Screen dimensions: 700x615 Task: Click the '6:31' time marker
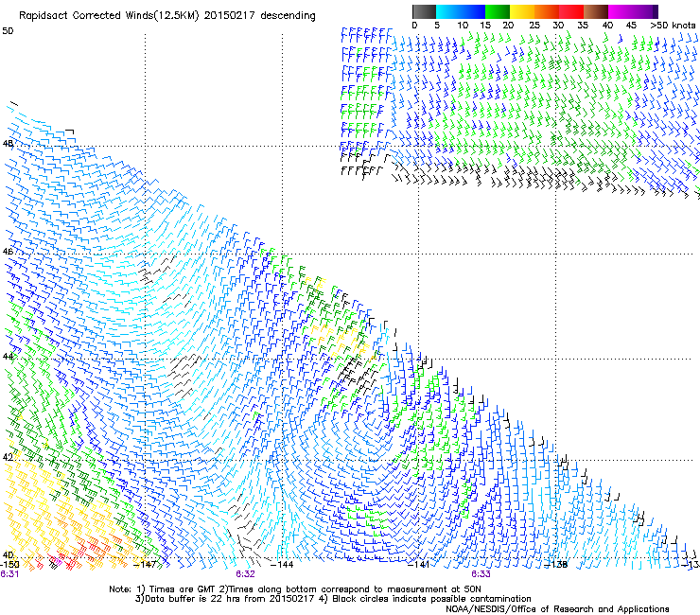point(9,574)
